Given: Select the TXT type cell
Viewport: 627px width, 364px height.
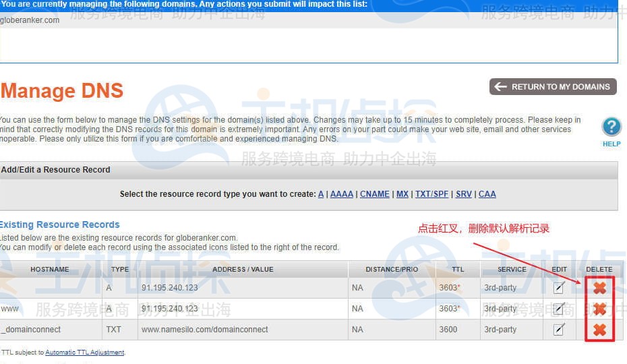Looking at the screenshot, I should tap(120, 330).
